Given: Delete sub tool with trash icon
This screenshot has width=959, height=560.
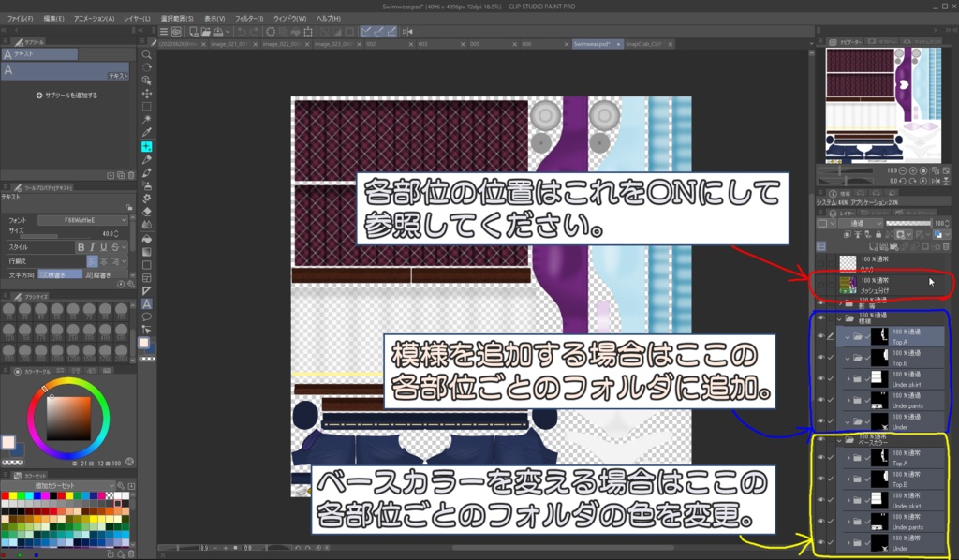Looking at the screenshot, I should [x=131, y=175].
